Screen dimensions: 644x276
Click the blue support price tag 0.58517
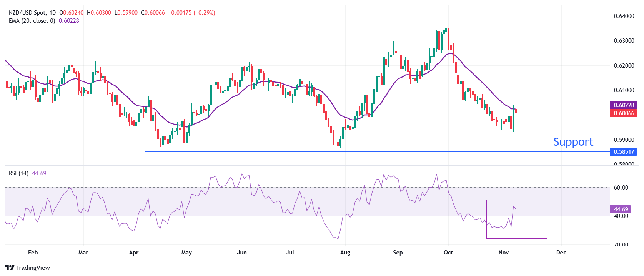click(x=623, y=151)
